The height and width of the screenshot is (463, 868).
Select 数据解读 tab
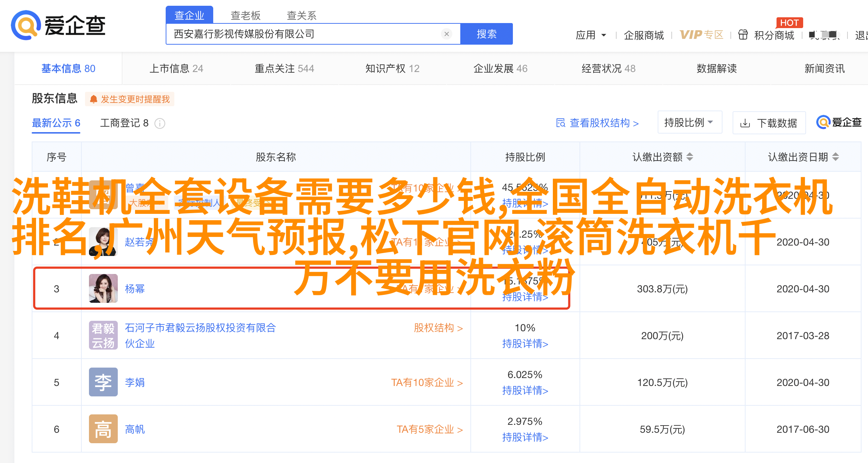pos(717,68)
